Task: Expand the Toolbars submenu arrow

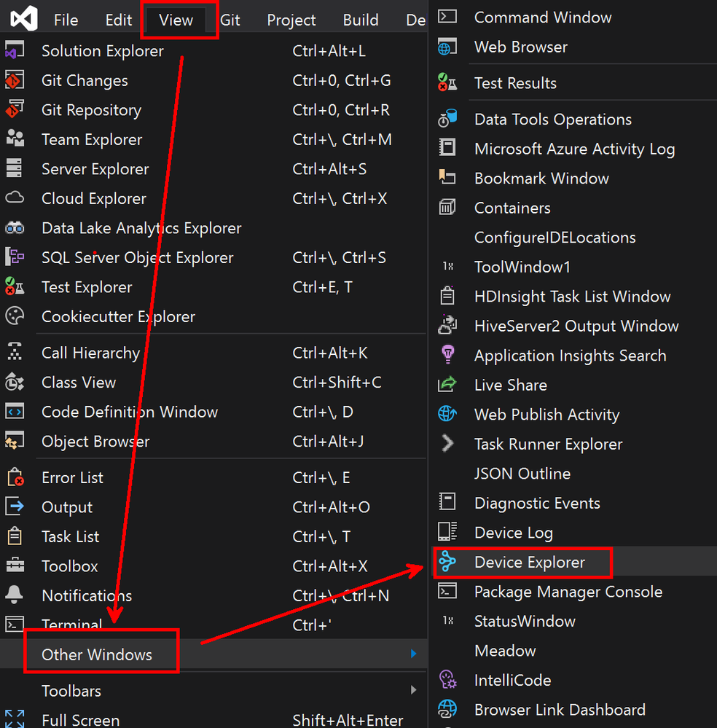Action: 413,690
